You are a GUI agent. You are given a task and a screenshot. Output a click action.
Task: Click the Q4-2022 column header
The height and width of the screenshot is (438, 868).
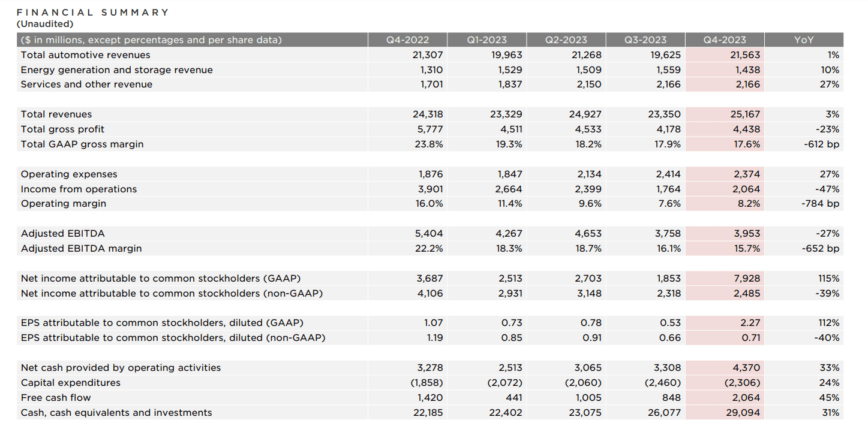pyautogui.click(x=407, y=40)
